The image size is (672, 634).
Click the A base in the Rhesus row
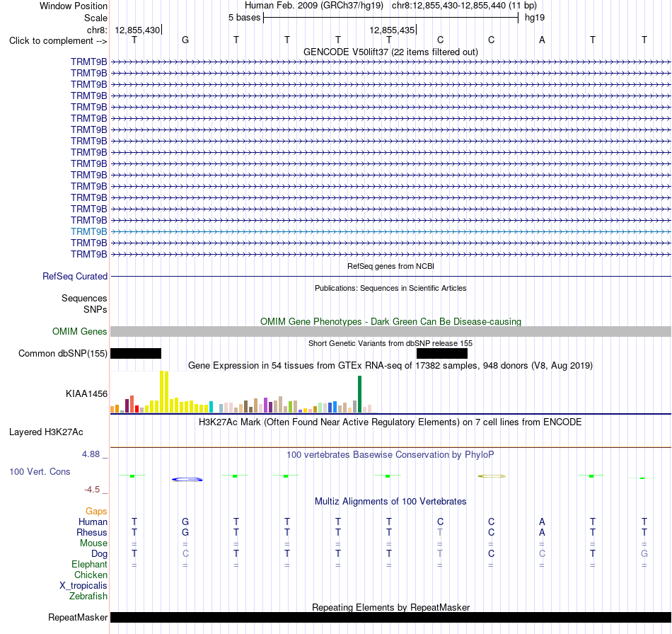pos(542,532)
